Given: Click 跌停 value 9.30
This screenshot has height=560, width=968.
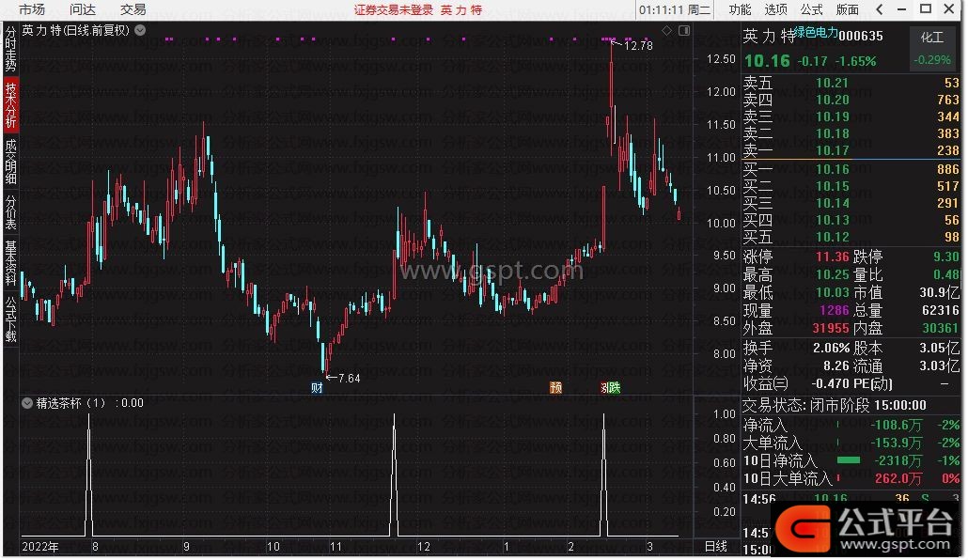Looking at the screenshot, I should pos(945,257).
